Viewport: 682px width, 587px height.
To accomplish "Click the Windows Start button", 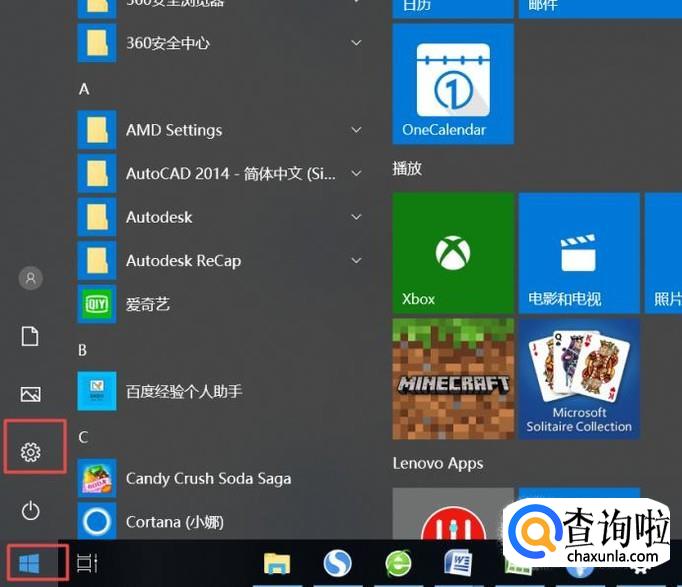I will 29,564.
